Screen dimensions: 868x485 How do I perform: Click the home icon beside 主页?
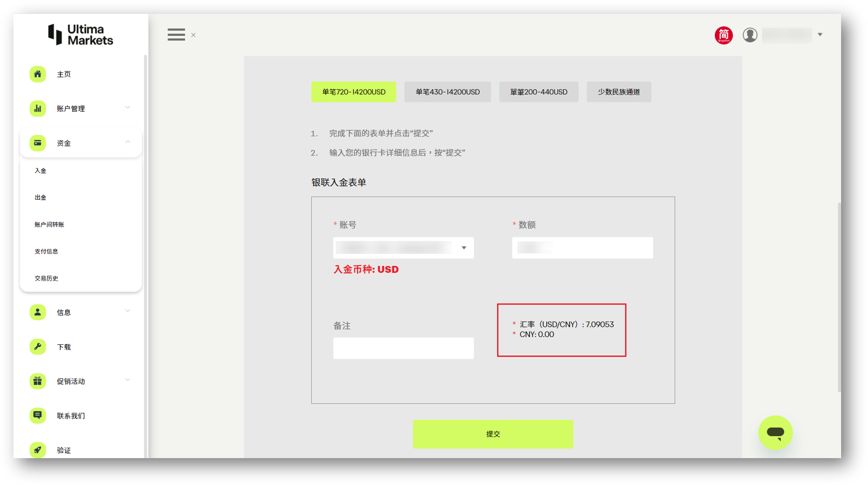[38, 74]
